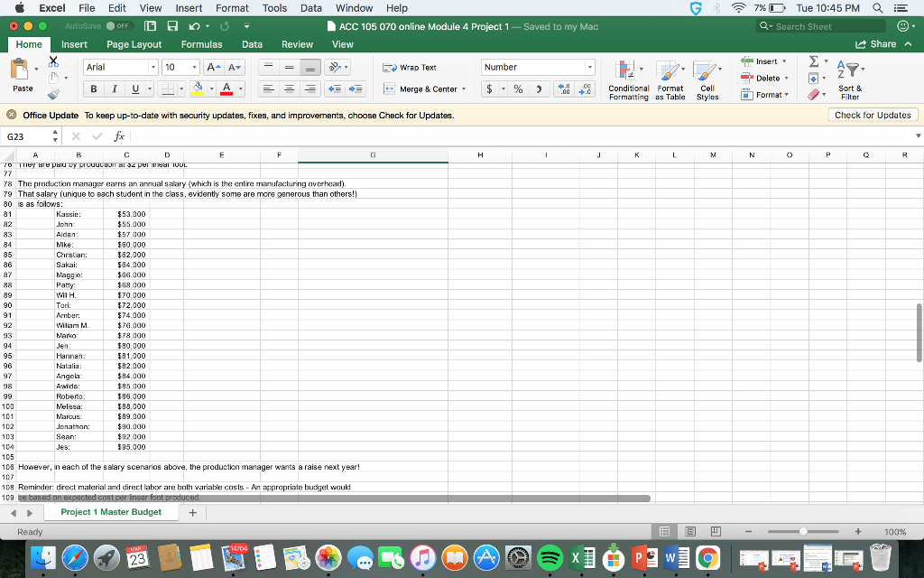Toggle Wrap Text
The image size is (924, 578).
[410, 67]
